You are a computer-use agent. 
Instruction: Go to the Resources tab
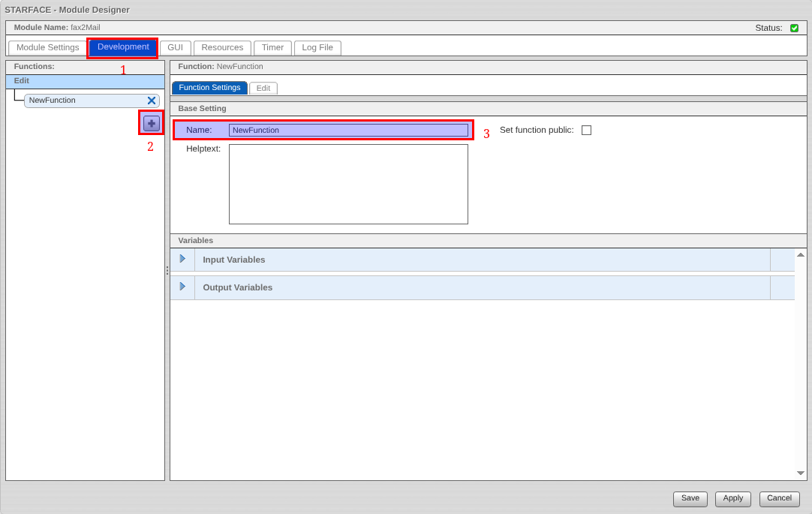click(x=222, y=47)
